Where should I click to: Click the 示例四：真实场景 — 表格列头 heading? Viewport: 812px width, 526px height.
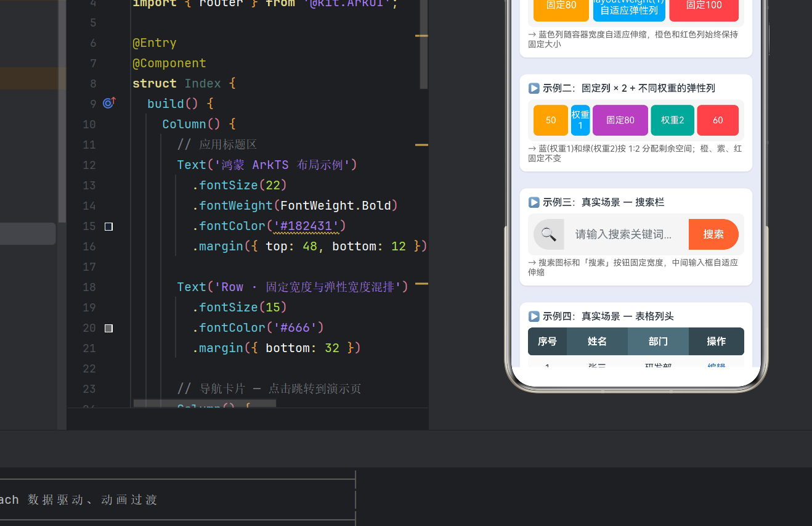point(608,316)
